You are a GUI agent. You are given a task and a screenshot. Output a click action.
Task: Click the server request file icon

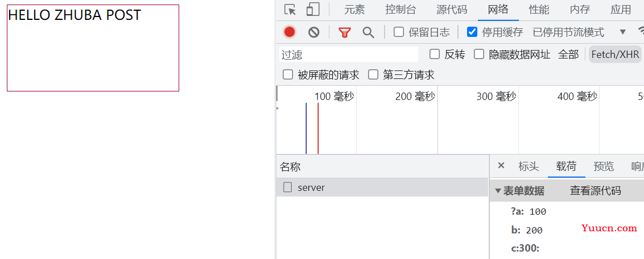(x=288, y=187)
